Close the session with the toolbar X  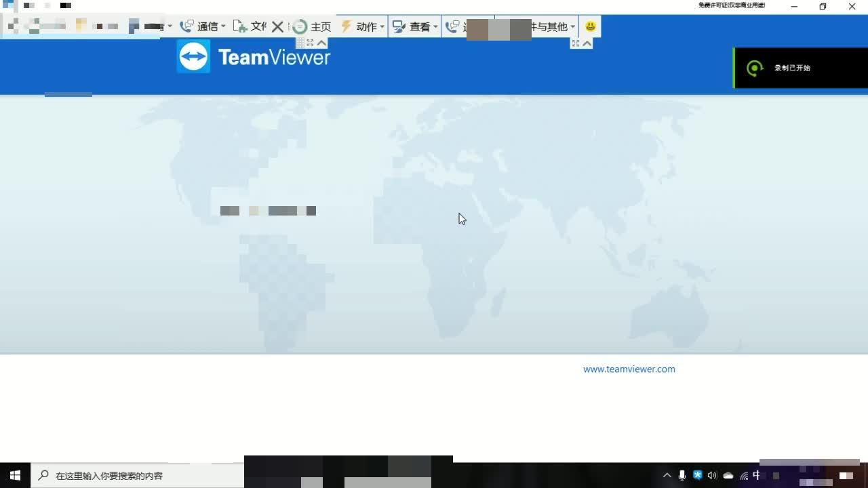[277, 26]
